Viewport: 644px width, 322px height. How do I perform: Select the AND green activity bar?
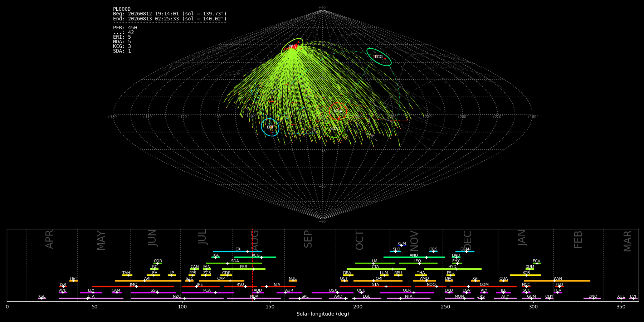coord(414,257)
